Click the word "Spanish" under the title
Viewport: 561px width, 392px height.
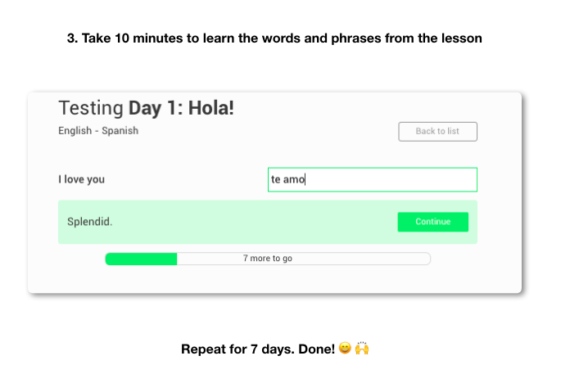point(120,131)
